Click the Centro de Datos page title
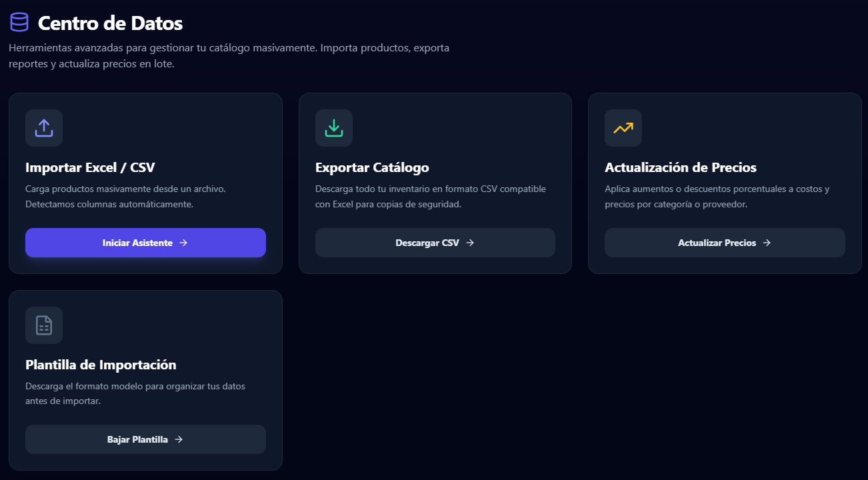The height and width of the screenshot is (480, 868). click(x=110, y=23)
